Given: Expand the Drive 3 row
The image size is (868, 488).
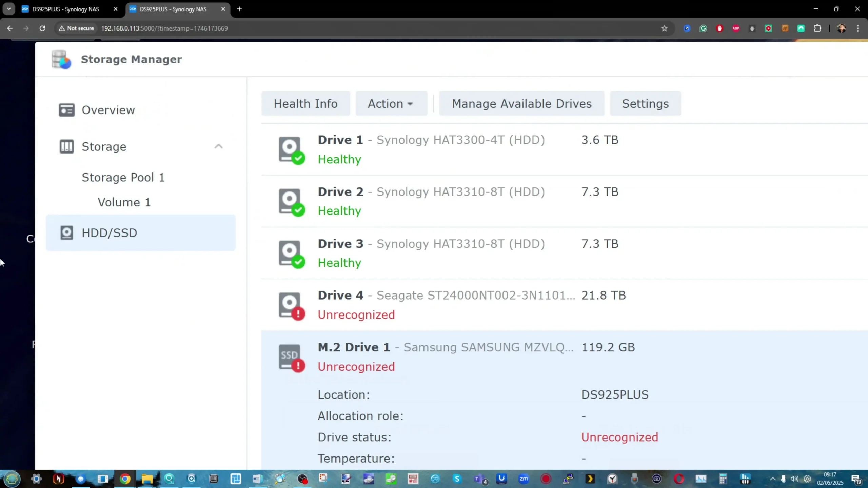Looking at the screenshot, I should (564, 253).
